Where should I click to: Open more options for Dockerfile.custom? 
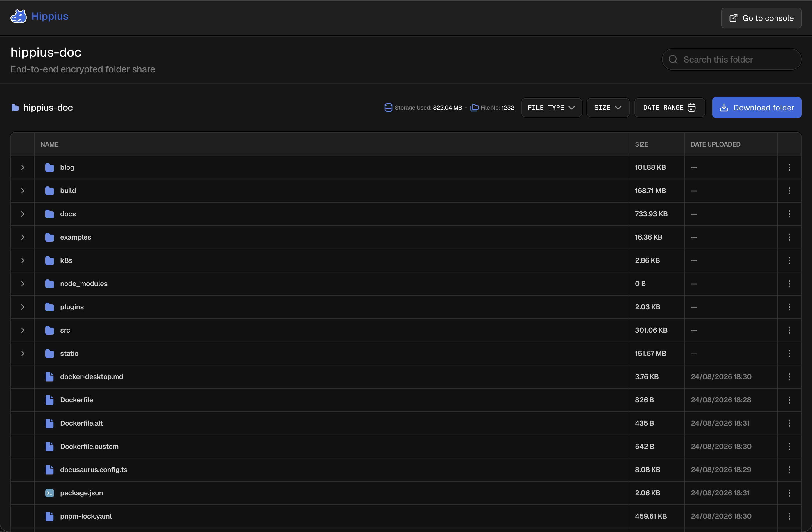click(x=790, y=446)
